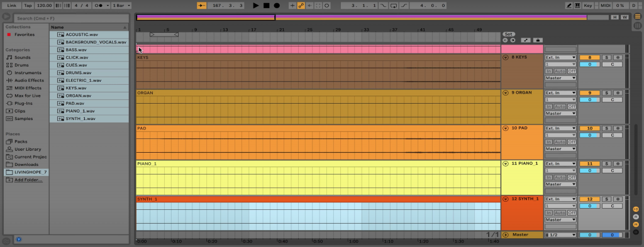This screenshot has width=644, height=247.
Task: Toggle the Session Record circle button
Action: click(x=326, y=6)
